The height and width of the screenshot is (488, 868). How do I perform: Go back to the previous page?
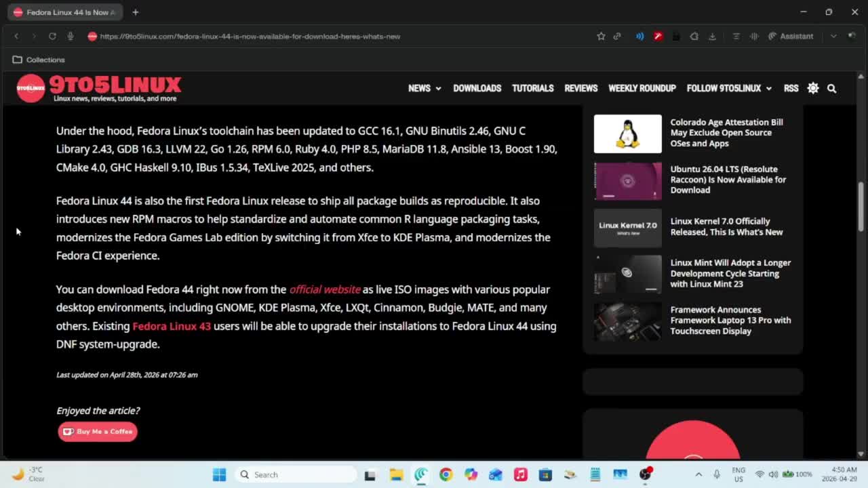coord(16,36)
